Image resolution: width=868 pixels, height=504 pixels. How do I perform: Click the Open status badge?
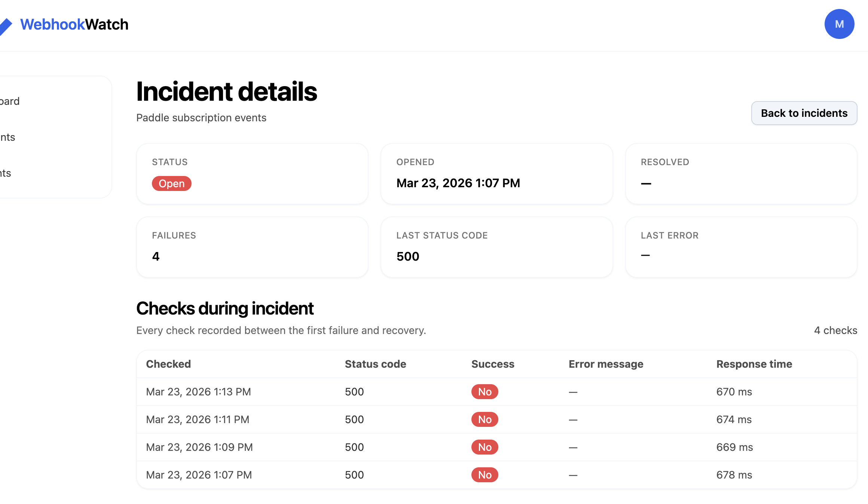tap(171, 183)
